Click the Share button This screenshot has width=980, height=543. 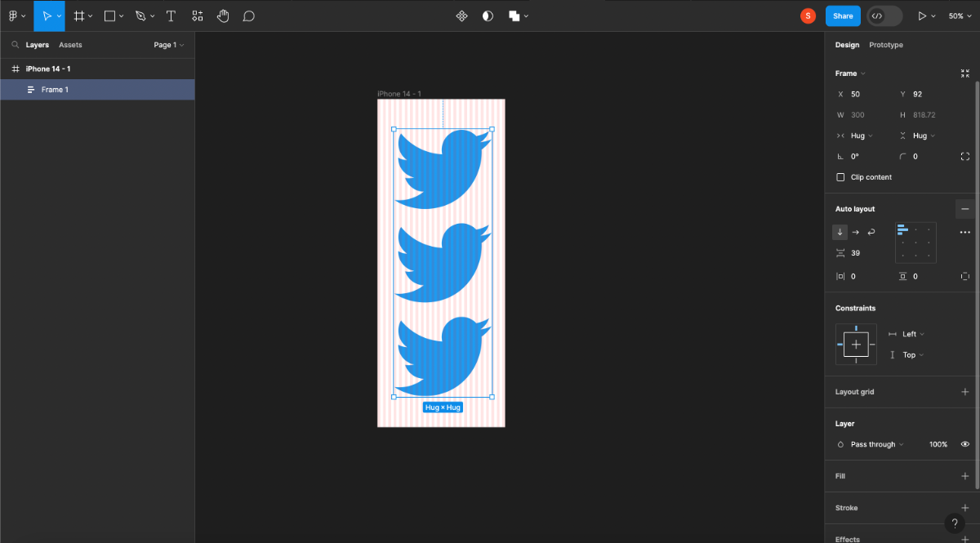click(843, 16)
